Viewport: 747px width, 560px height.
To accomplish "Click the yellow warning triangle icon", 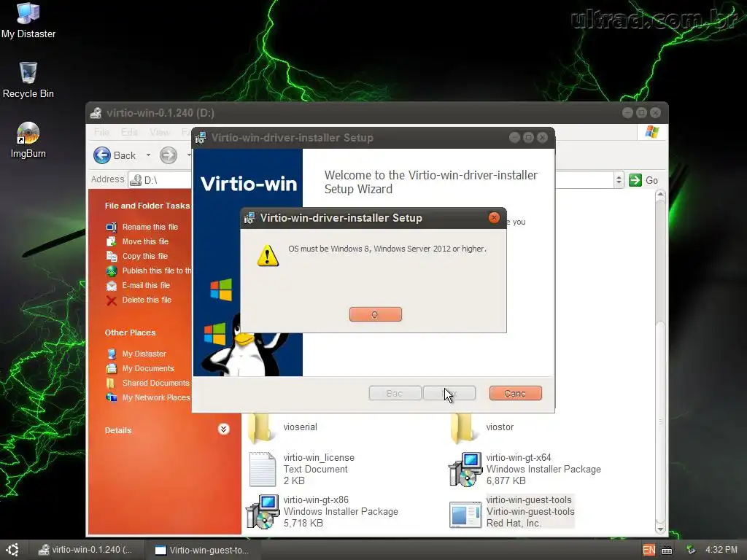I will (268, 256).
